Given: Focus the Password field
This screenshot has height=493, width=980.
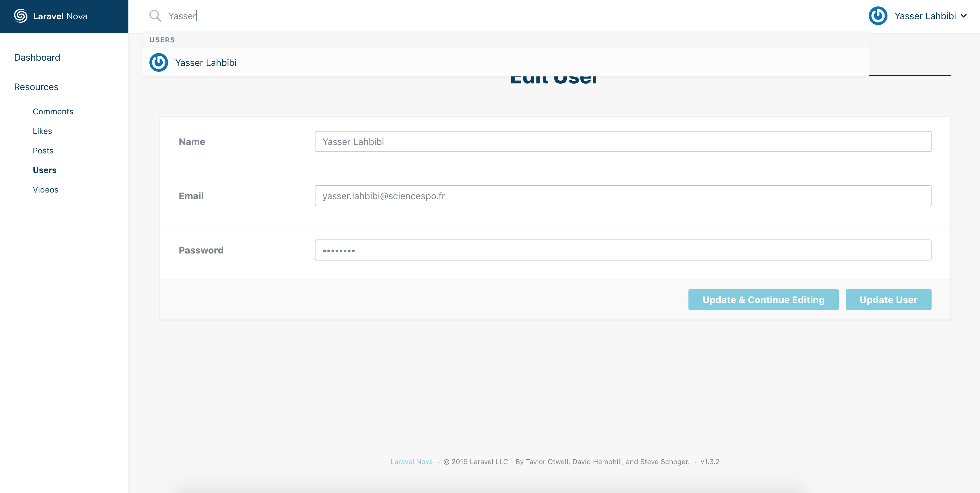Looking at the screenshot, I should point(623,250).
